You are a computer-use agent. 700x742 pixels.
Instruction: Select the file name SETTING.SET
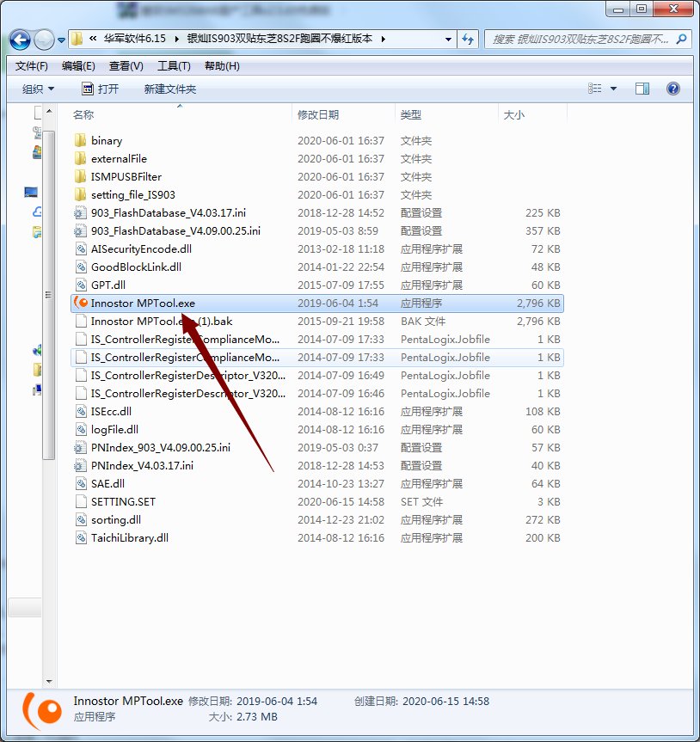pyautogui.click(x=123, y=501)
